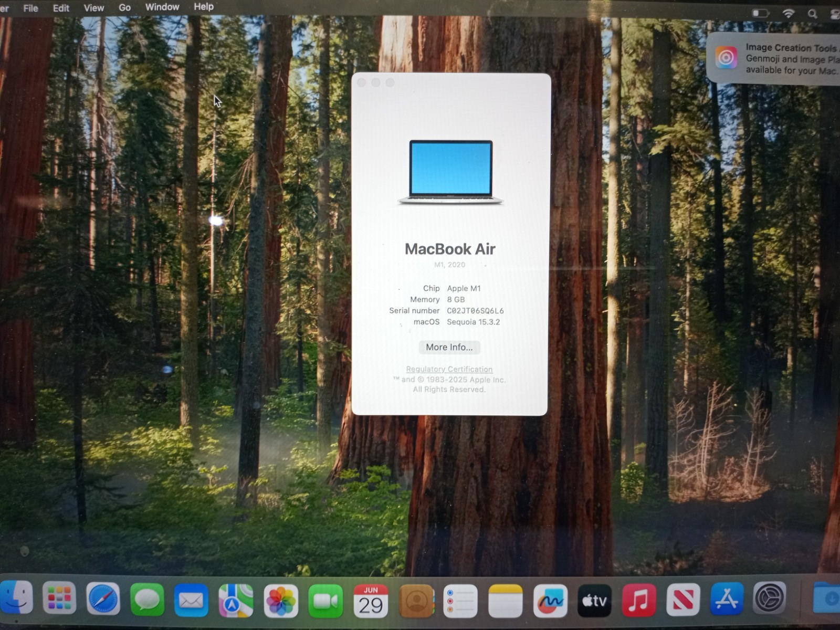Open the Notes app in Dock

coord(505,601)
